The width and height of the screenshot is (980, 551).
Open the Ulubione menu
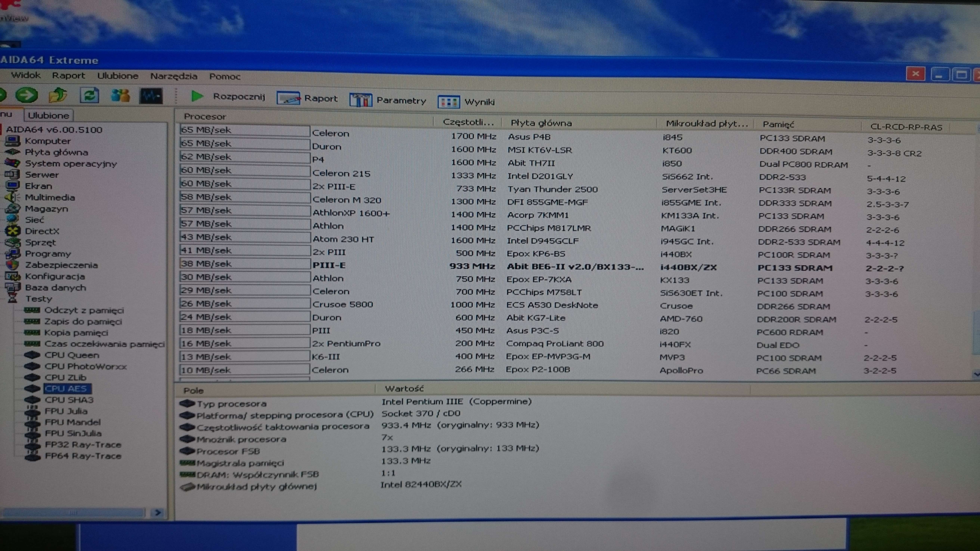[x=118, y=76]
